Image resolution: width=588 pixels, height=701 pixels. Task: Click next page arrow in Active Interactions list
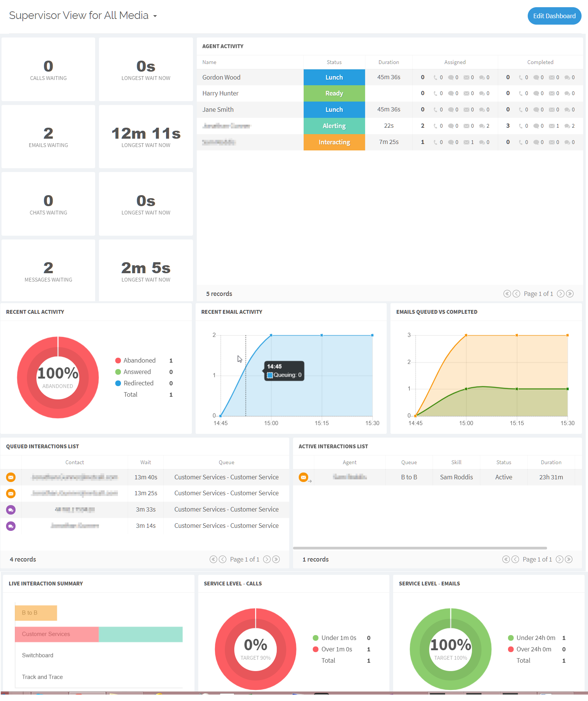point(559,559)
